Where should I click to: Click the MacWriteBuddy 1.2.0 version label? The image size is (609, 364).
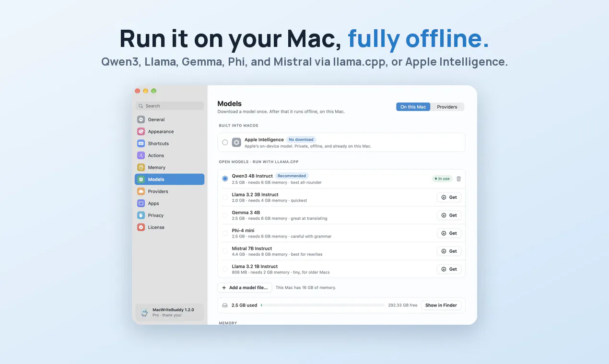173,310
